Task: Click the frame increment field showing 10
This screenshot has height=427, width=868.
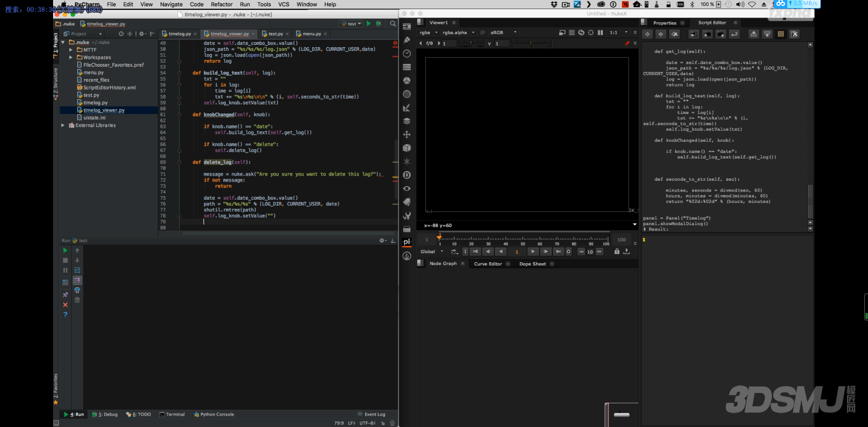Action: 590,252
